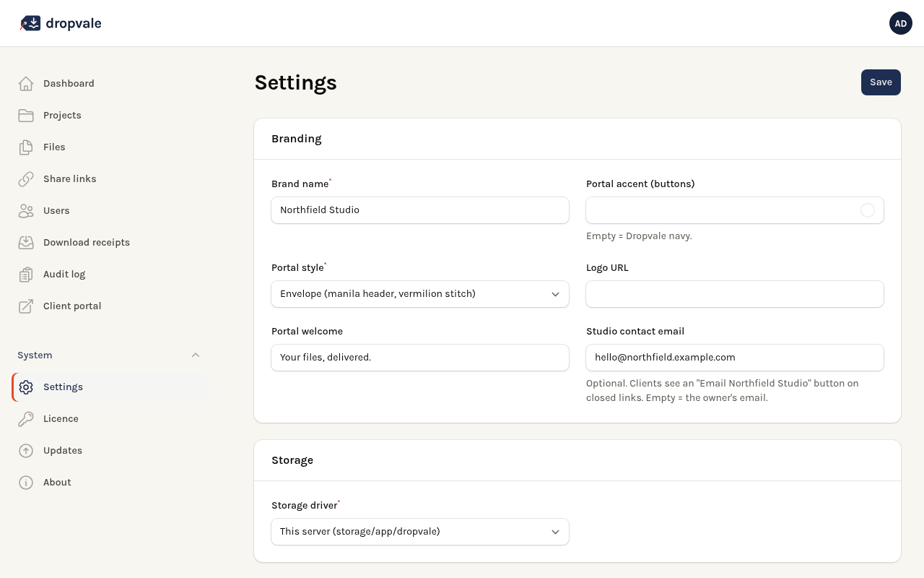Open the Portal accent color swatch
The height and width of the screenshot is (578, 924).
point(868,210)
